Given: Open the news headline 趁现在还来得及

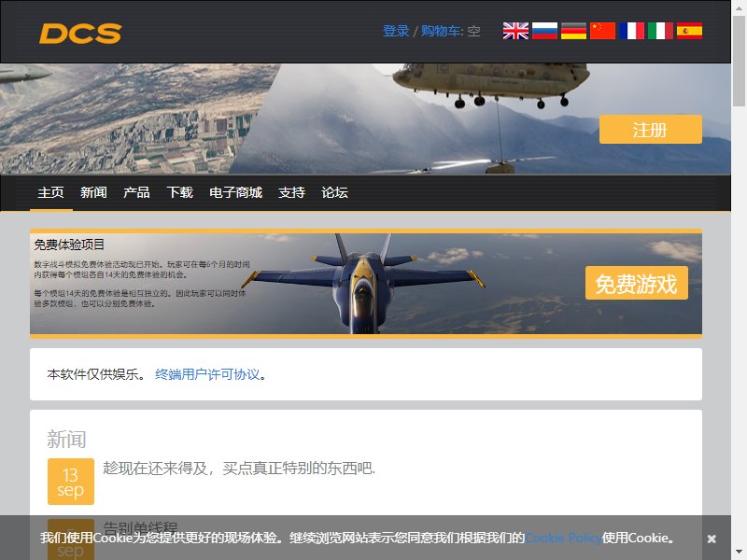Looking at the screenshot, I should coord(239,469).
